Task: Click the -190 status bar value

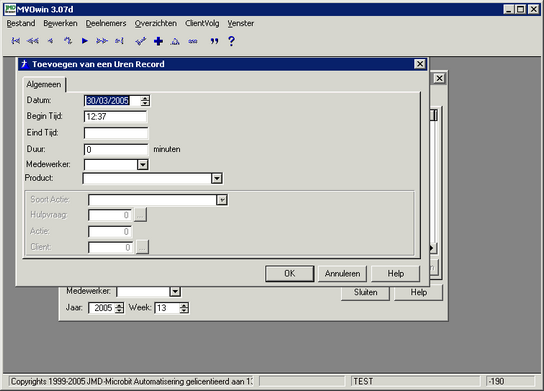Action: click(x=510, y=381)
